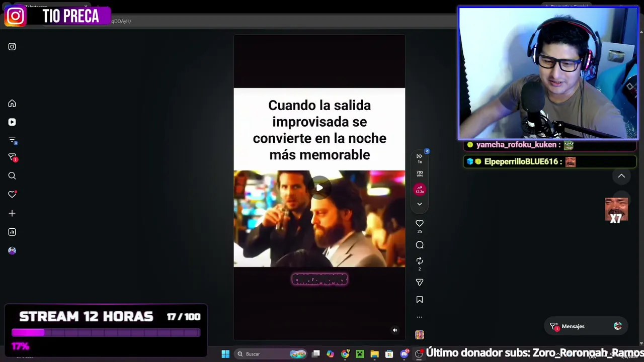Viewport: 644px width, 362px height.
Task: Repost the reel
Action: [x=420, y=261]
